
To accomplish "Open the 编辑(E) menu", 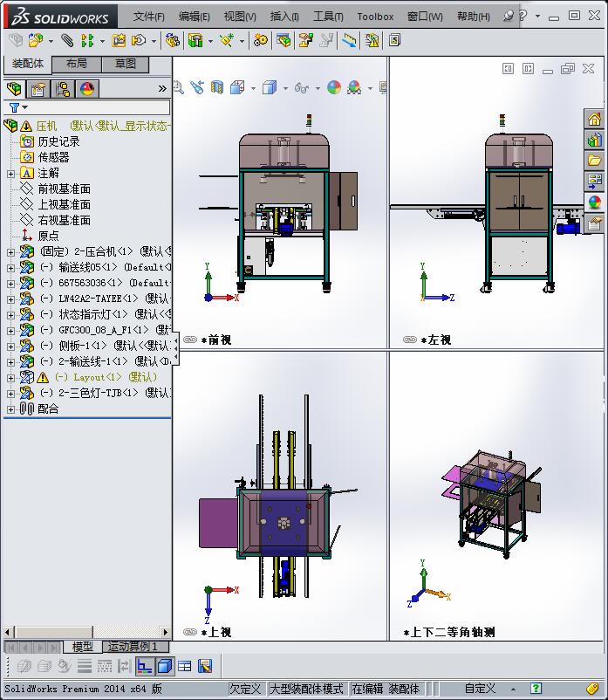I will pos(194,17).
